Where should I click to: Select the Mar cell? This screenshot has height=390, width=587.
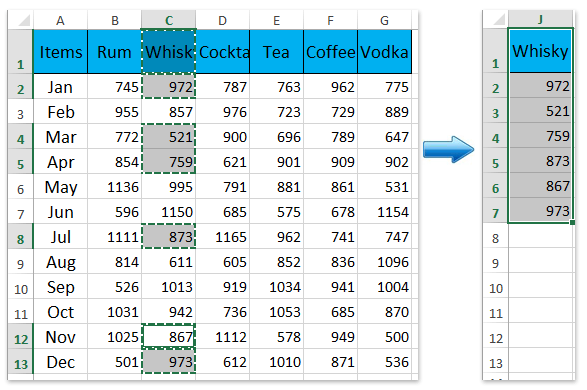(x=60, y=137)
